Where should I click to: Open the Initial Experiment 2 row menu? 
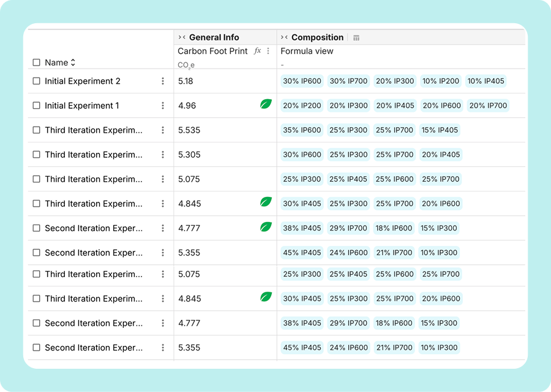point(163,81)
